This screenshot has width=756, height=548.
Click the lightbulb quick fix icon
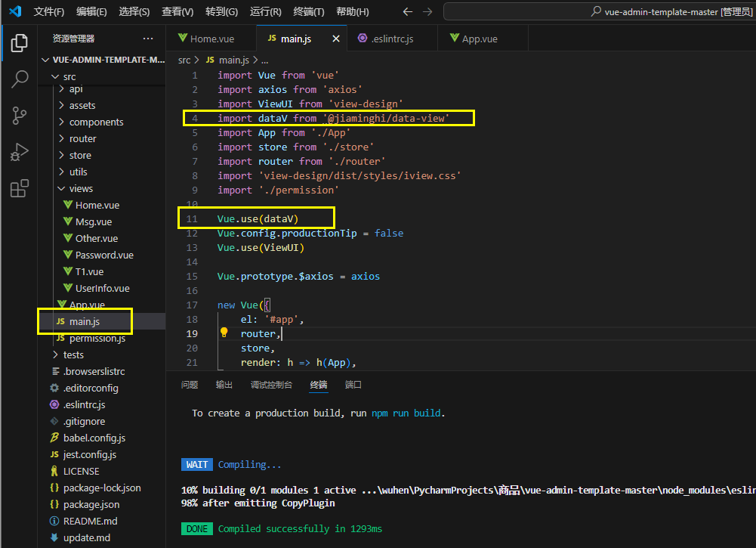click(224, 333)
